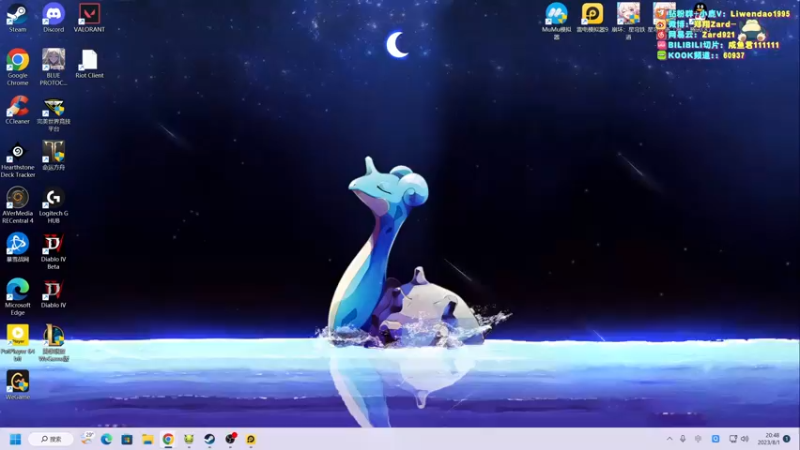Viewport: 800px width, 450px height.
Task: Open Microsoft Edge desktop shortcut
Action: point(17,297)
